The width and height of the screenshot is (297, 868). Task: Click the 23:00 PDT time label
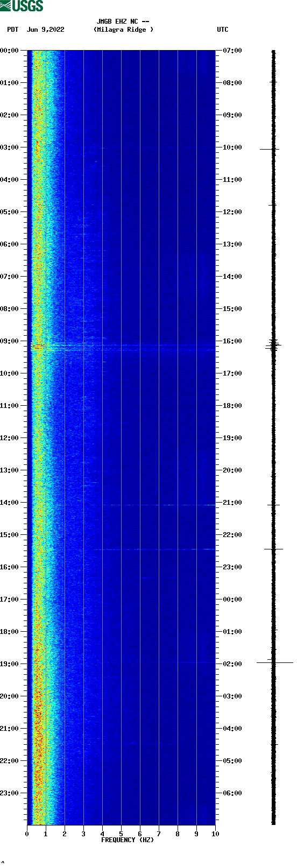click(x=10, y=793)
